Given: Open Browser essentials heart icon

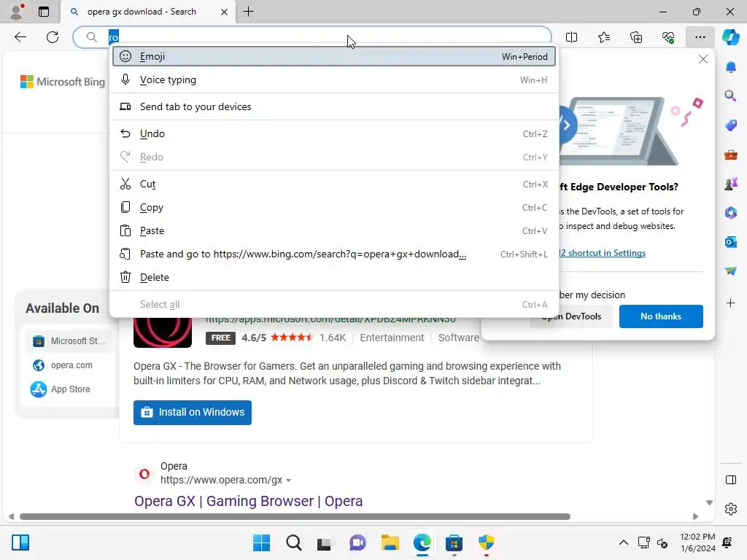Looking at the screenshot, I should 668,37.
